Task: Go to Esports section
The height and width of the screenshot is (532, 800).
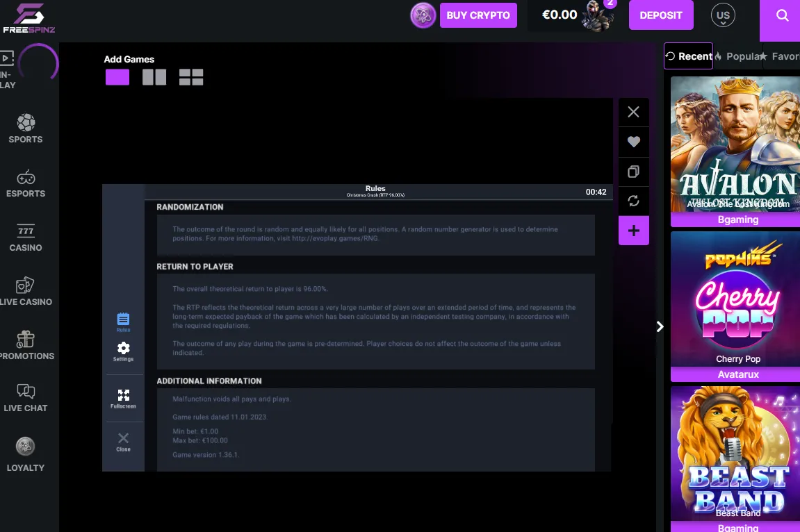Action: point(26,183)
